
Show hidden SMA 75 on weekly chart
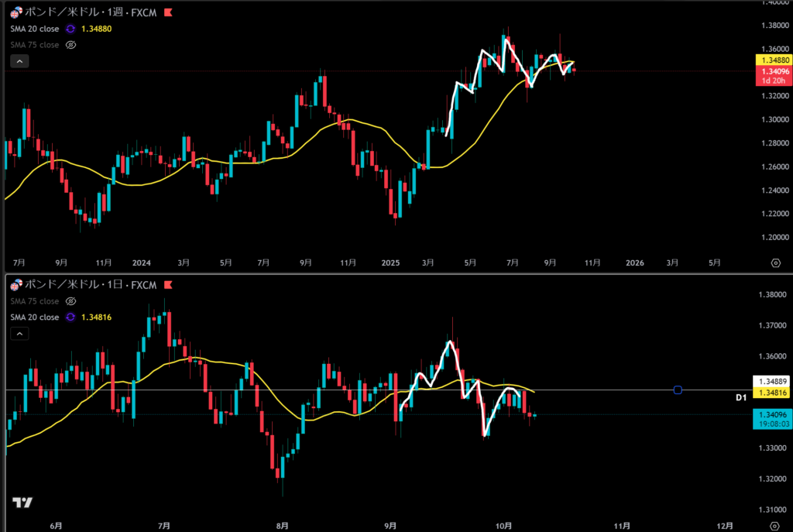tap(70, 45)
